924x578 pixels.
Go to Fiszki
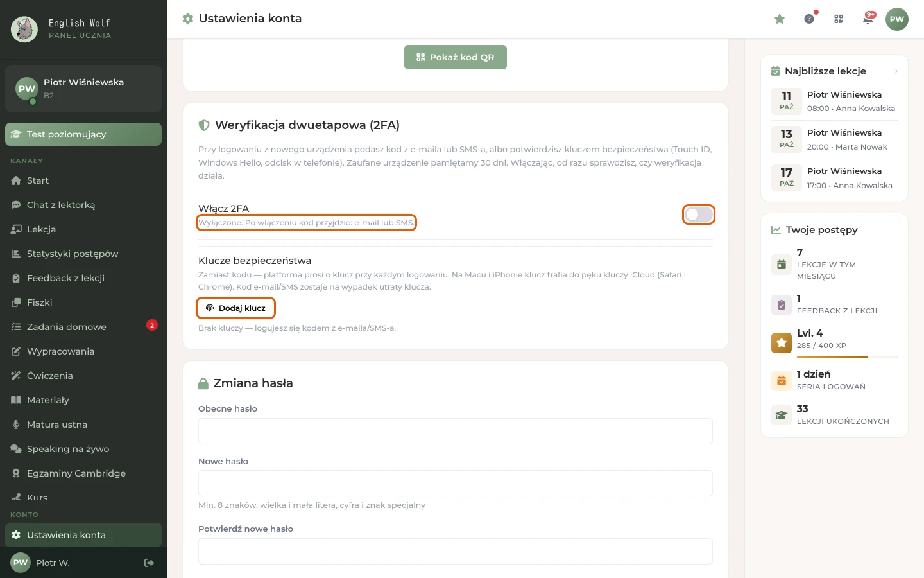coord(83,302)
